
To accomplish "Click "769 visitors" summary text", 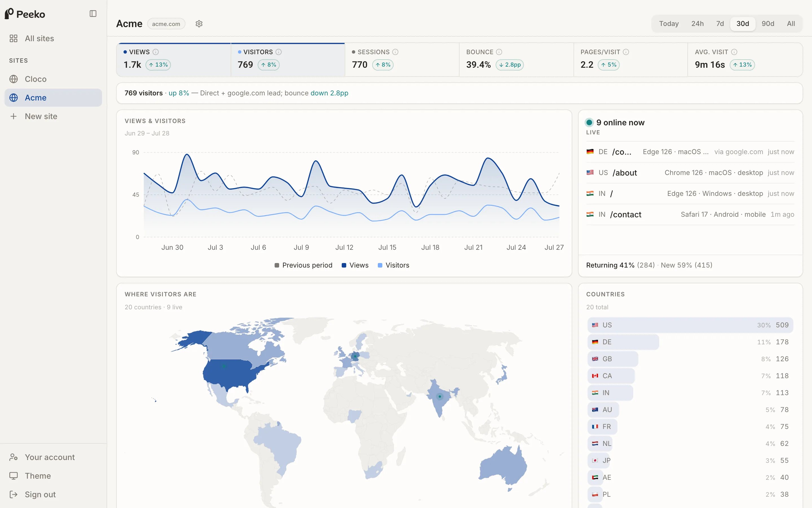I will click(x=144, y=93).
